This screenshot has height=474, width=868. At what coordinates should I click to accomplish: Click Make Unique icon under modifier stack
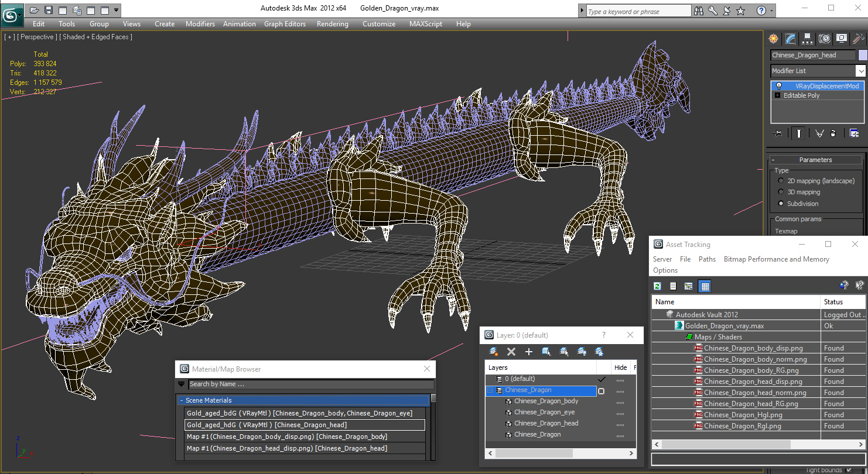coord(820,133)
